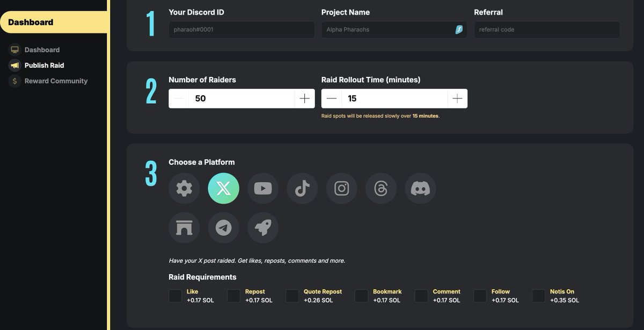Select the Threads platform icon
This screenshot has height=330, width=644.
point(381,188)
